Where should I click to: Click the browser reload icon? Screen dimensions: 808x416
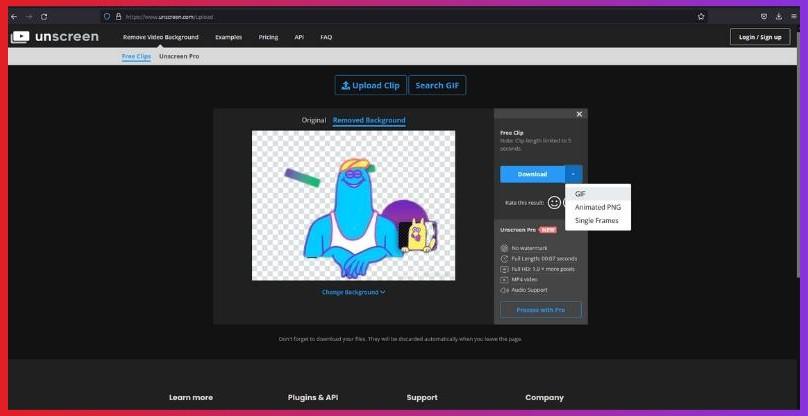(44, 17)
